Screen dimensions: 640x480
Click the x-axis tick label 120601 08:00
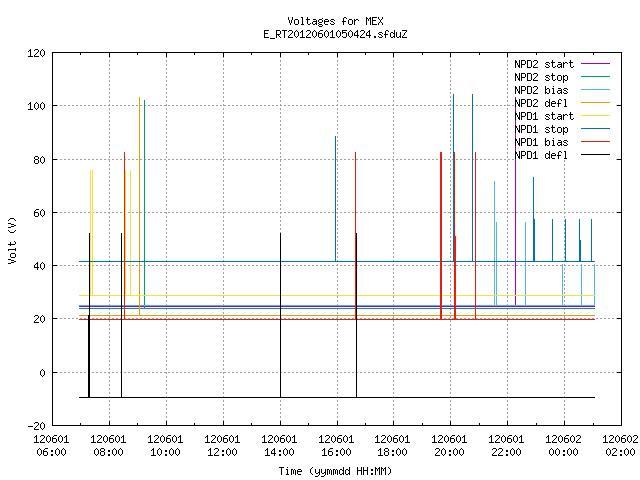(108, 446)
